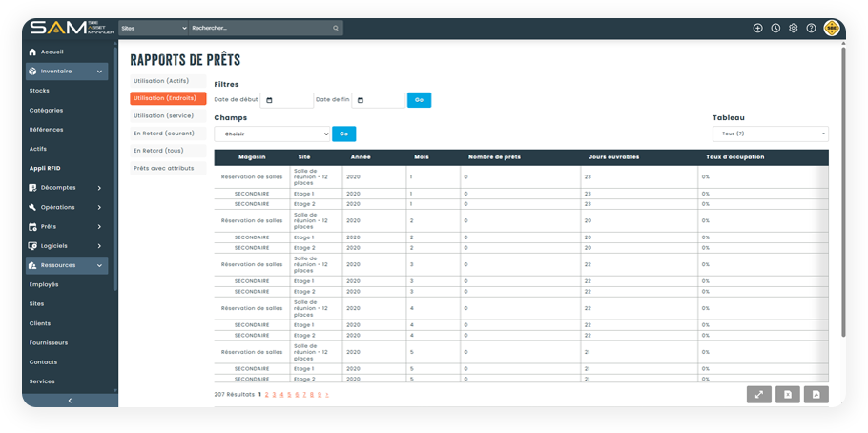Click the 'Date de début' date field
The image size is (868, 433).
point(286,100)
